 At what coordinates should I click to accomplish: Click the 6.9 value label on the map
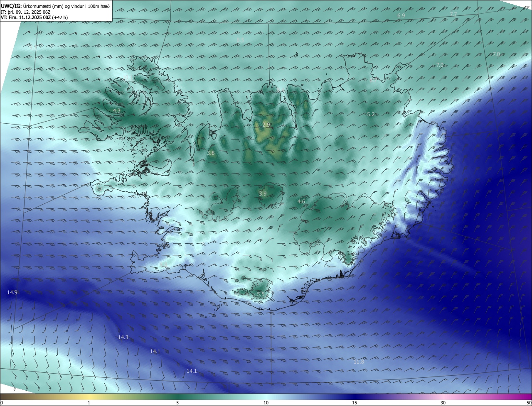(x=401, y=15)
